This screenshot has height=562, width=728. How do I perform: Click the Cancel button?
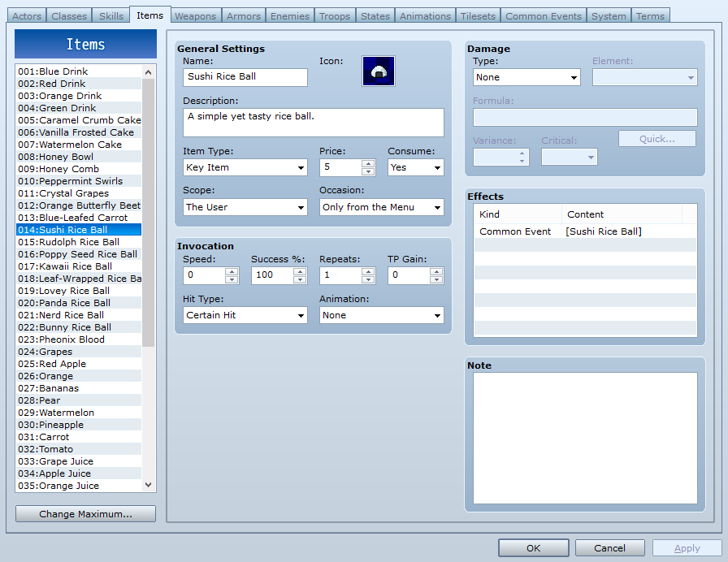(x=609, y=547)
